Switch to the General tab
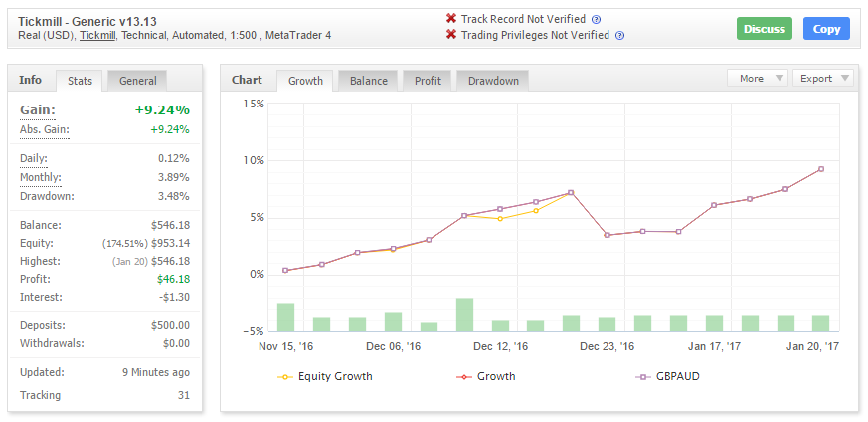The image size is (868, 422). point(138,81)
